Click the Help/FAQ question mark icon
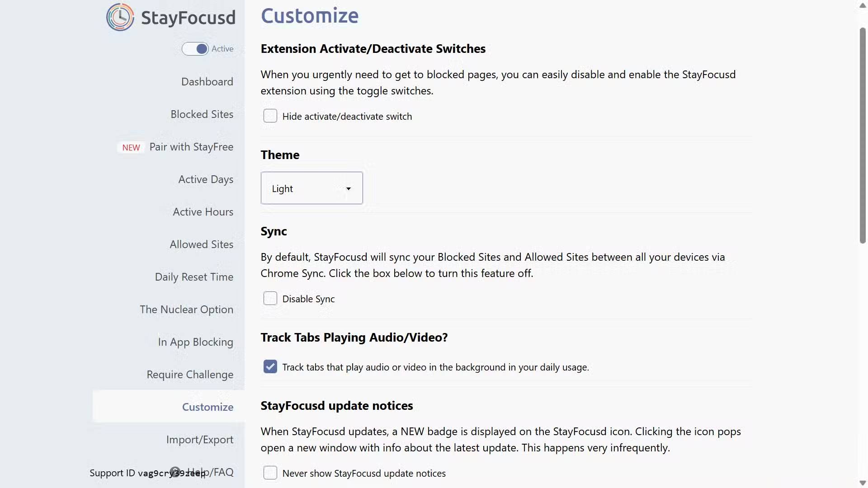Image resolution: width=868 pixels, height=488 pixels. pyautogui.click(x=175, y=472)
